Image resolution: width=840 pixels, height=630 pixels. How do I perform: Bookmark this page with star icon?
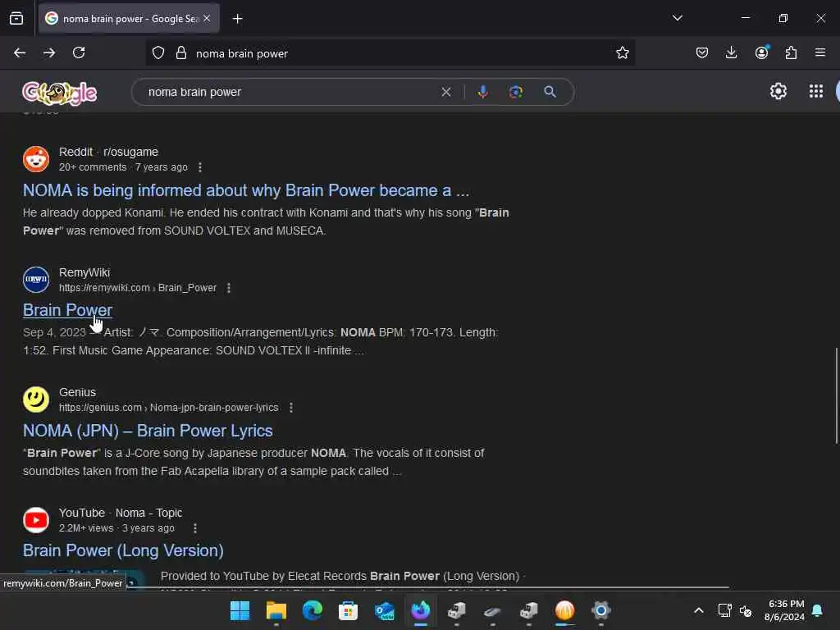coord(622,52)
